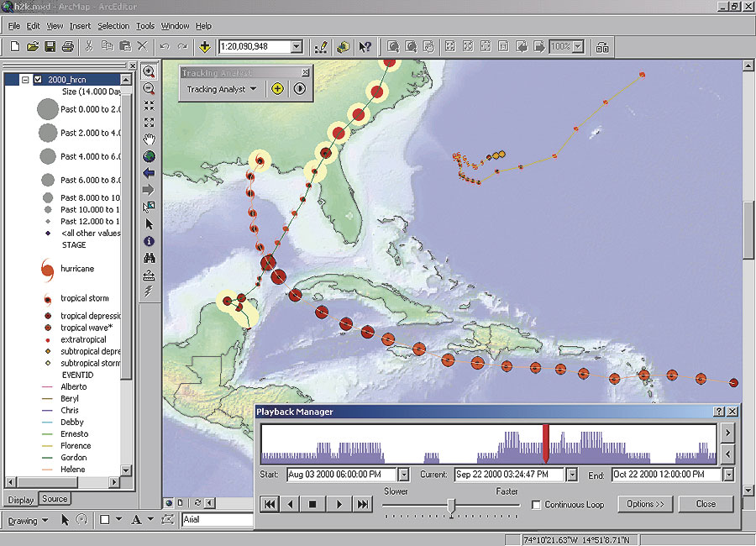Enable the Continuous Loop checkbox
Image resolution: width=756 pixels, height=546 pixels.
(x=536, y=505)
